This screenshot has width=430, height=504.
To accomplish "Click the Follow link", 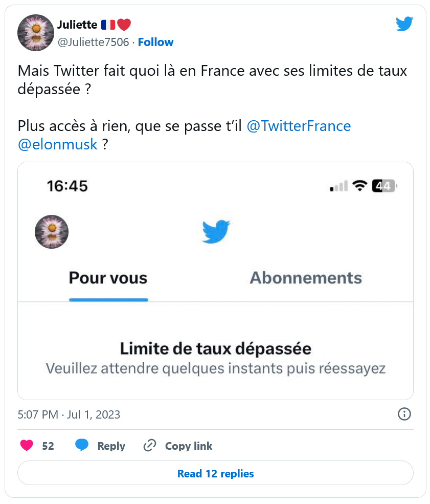I will click(155, 42).
